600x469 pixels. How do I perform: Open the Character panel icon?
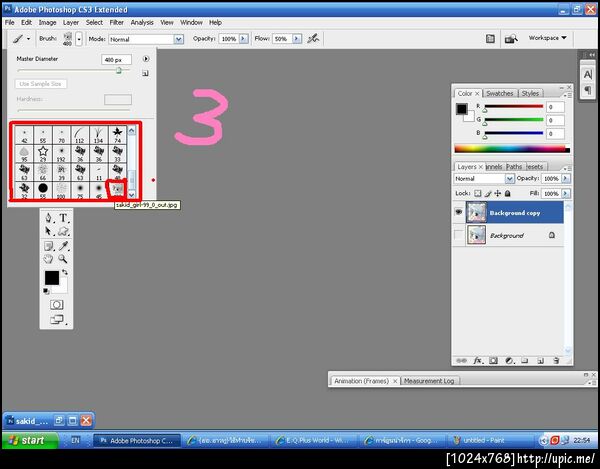[588, 75]
